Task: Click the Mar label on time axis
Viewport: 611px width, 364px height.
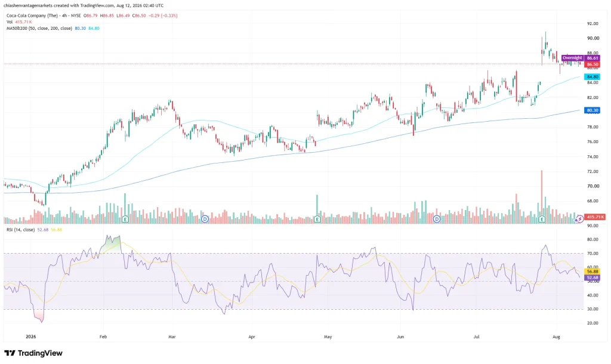Action: point(172,337)
